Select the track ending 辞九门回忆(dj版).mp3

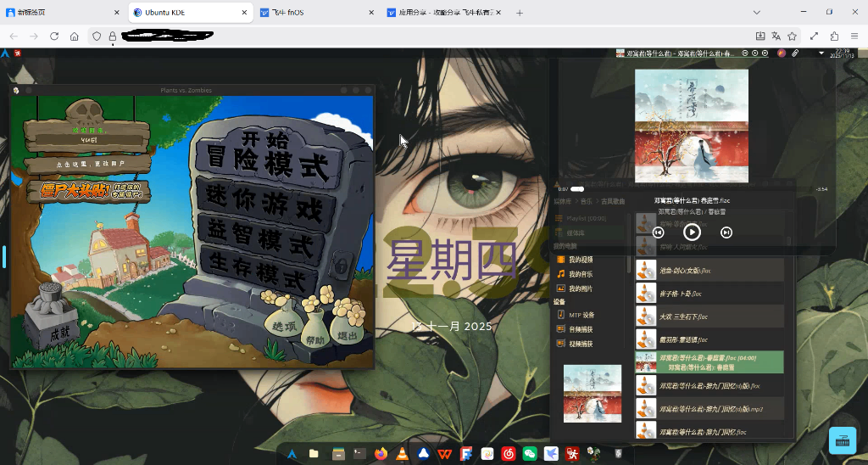click(709, 408)
